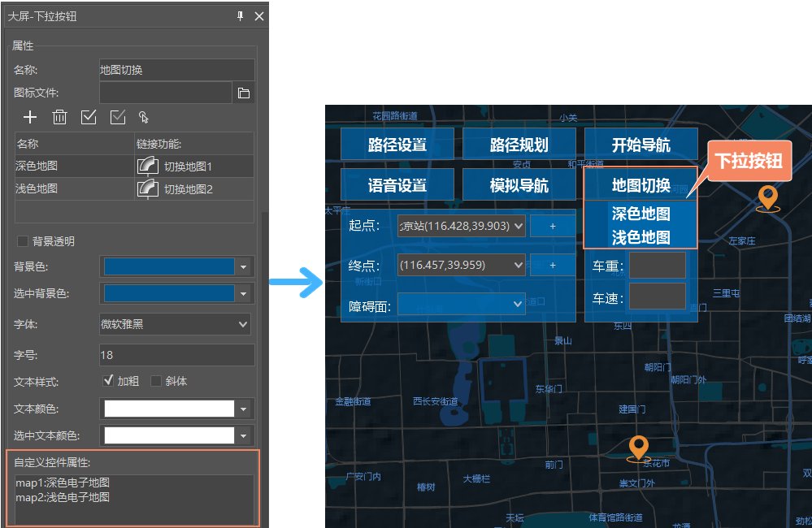The image size is (812, 528).
Task: Click the pointer pick icon in toolbar
Action: pyautogui.click(x=143, y=117)
